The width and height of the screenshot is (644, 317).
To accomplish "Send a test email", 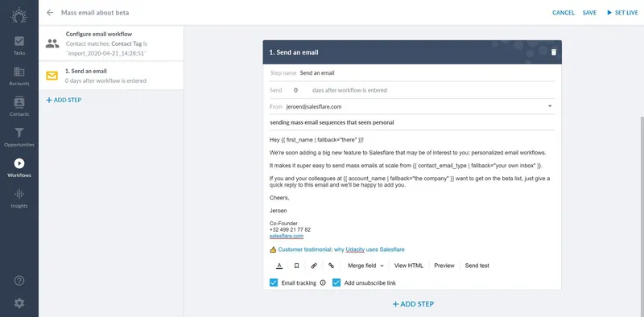I will coord(477,266).
